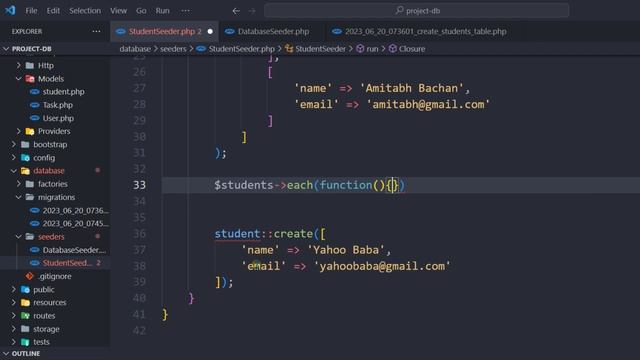This screenshot has height=360, width=640.
Task: Expand the public folder
Action: (13, 289)
